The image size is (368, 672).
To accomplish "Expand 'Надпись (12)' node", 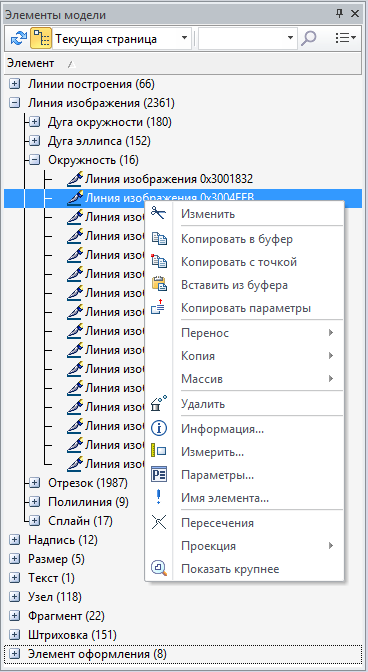I will tap(15, 540).
